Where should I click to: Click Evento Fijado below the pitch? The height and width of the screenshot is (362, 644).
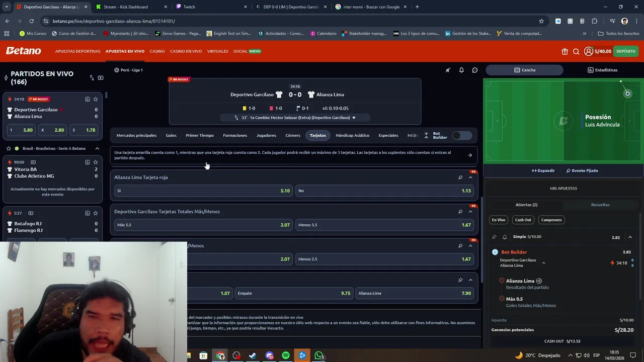pos(582,170)
